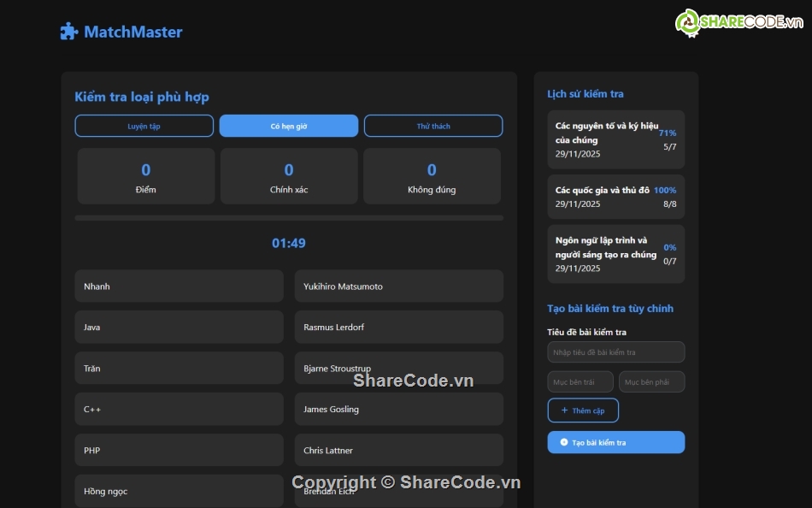The image size is (812, 508).
Task: Click the quiz title input field
Action: 615,351
